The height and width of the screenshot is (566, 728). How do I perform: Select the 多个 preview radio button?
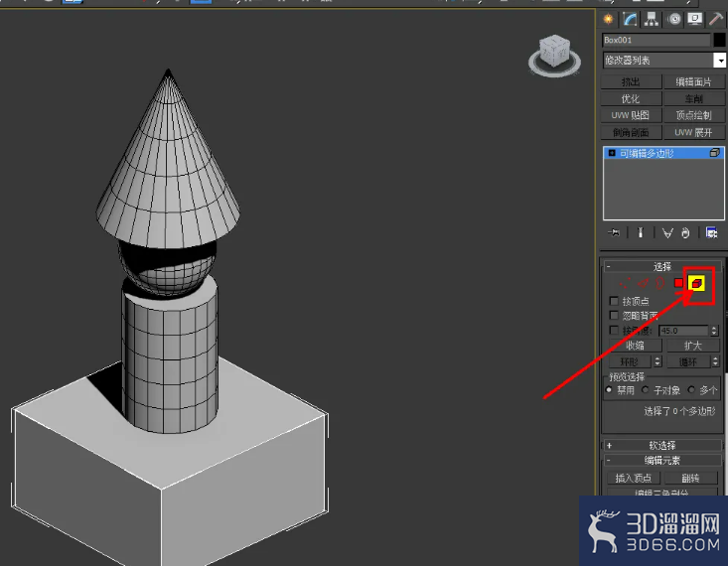[691, 389]
